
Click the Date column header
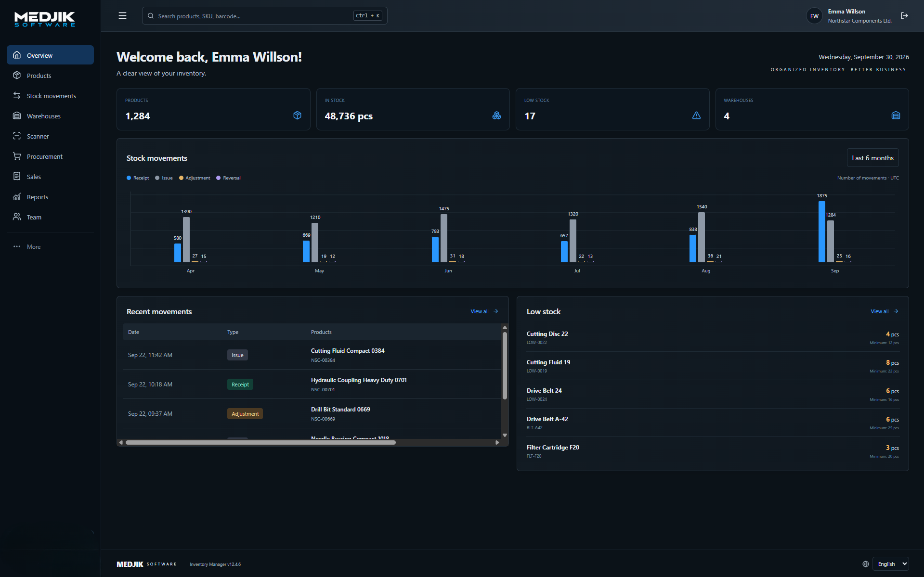pyautogui.click(x=133, y=332)
